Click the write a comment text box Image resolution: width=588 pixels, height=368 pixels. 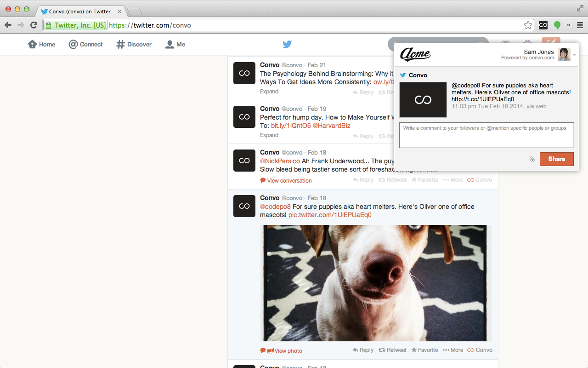(x=486, y=135)
